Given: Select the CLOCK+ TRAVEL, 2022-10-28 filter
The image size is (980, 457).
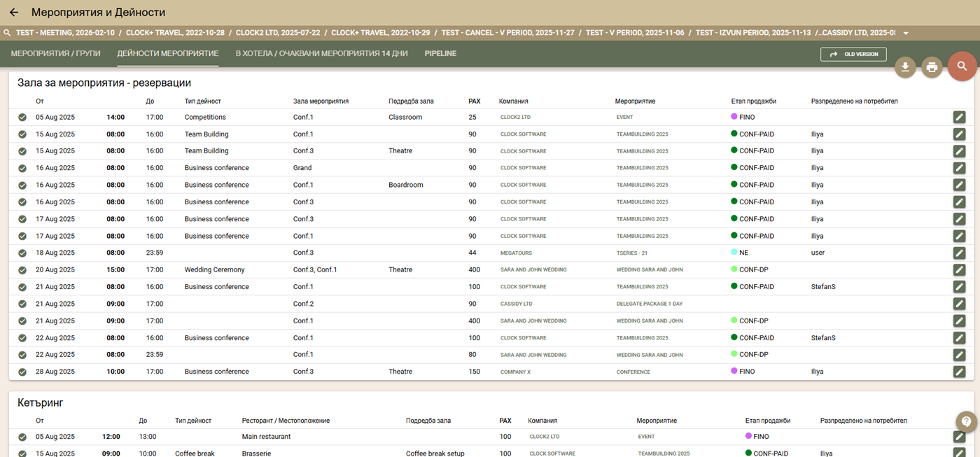Looking at the screenshot, I should tap(176, 33).
